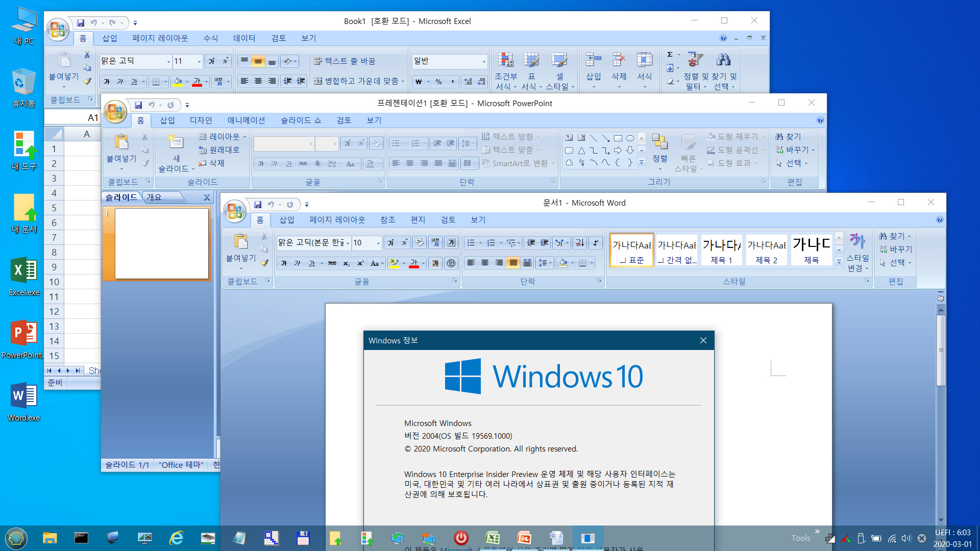Open File Explorer from taskbar
This screenshot has width=980, height=551.
coord(50,538)
